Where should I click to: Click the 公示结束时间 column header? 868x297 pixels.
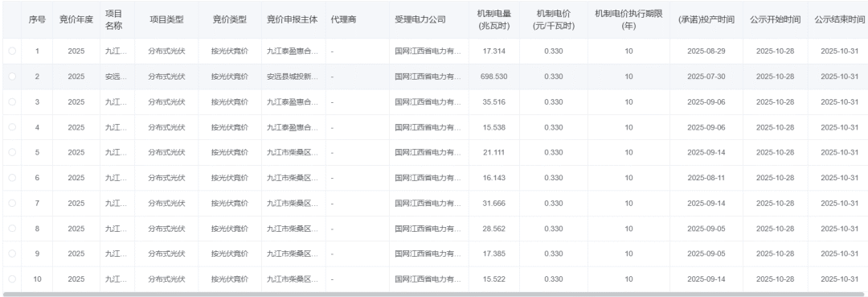coord(839,19)
